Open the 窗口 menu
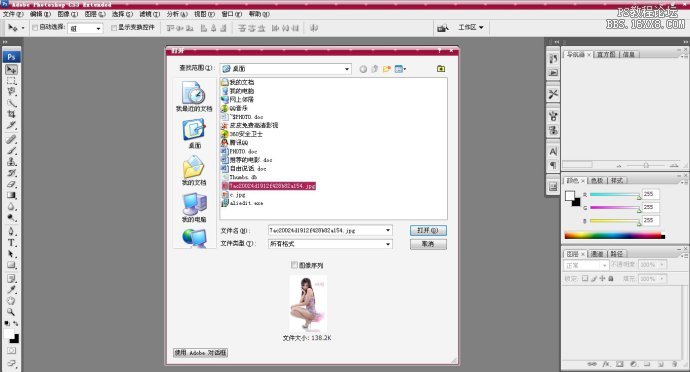 (231, 14)
